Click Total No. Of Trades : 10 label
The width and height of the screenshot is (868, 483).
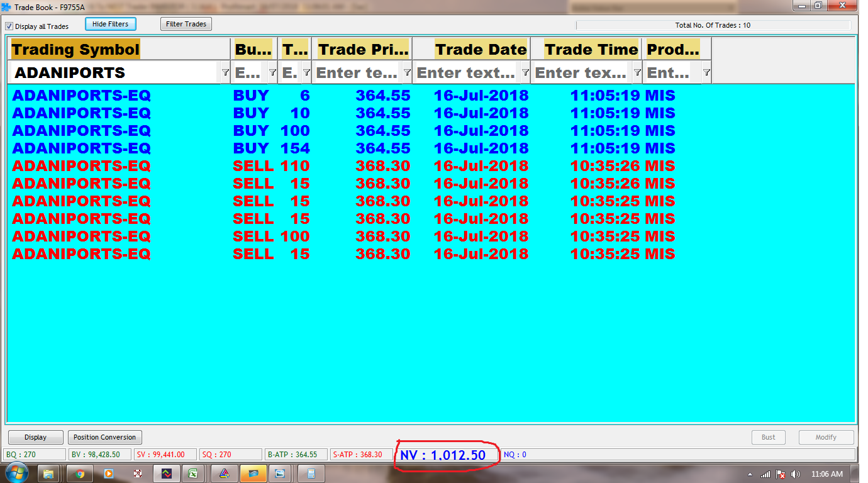713,26
